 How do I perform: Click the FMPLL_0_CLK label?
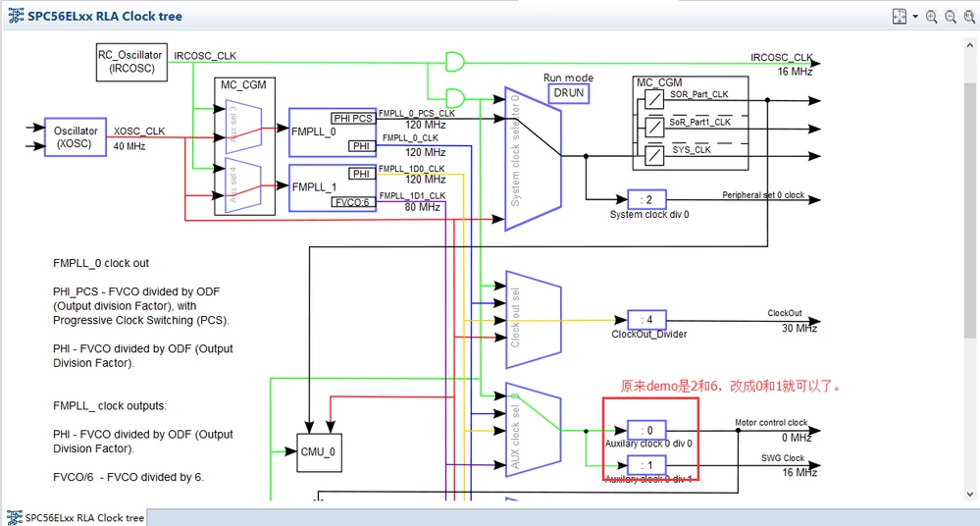pos(411,138)
